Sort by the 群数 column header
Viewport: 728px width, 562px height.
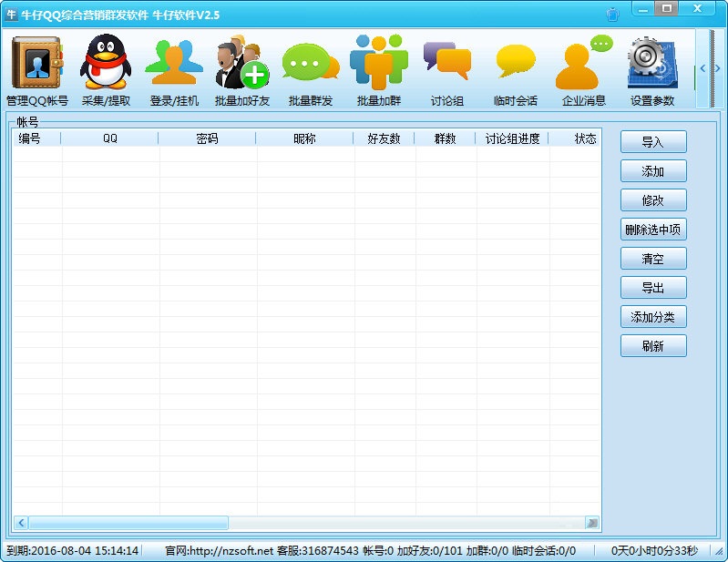coord(445,138)
